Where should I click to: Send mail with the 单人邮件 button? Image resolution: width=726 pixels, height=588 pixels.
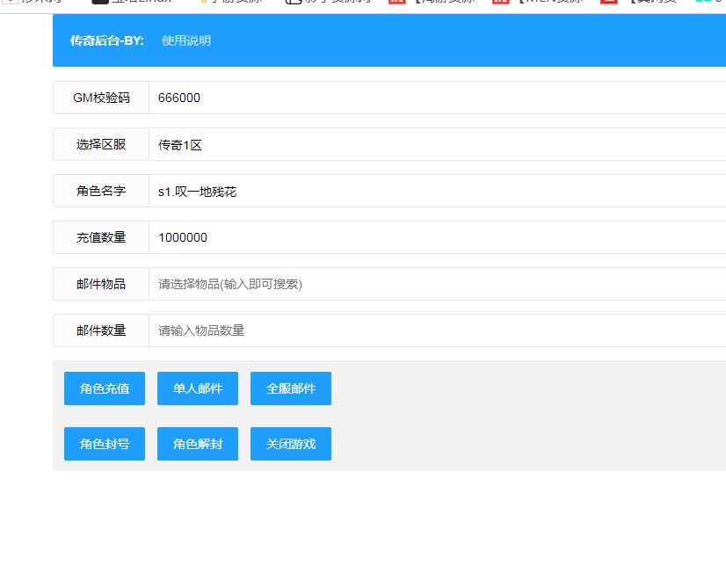point(198,388)
